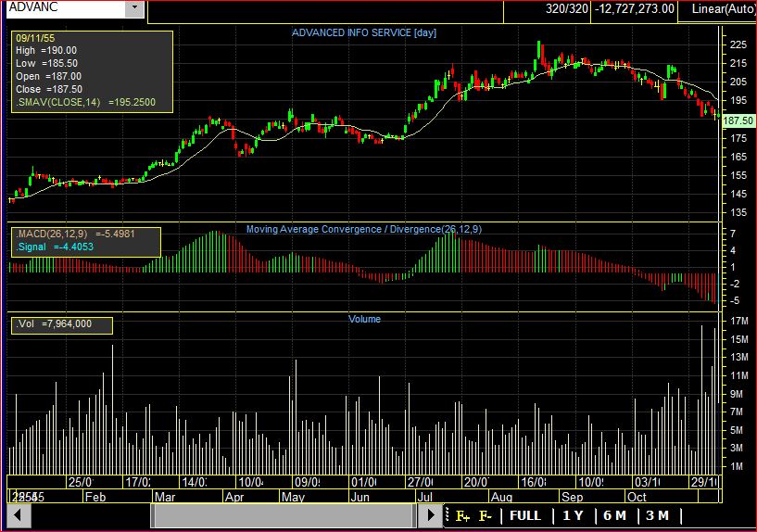Screen dimensions: 757x532
Task: Click the date 09/11/55 in the info box
Action: [x=35, y=38]
